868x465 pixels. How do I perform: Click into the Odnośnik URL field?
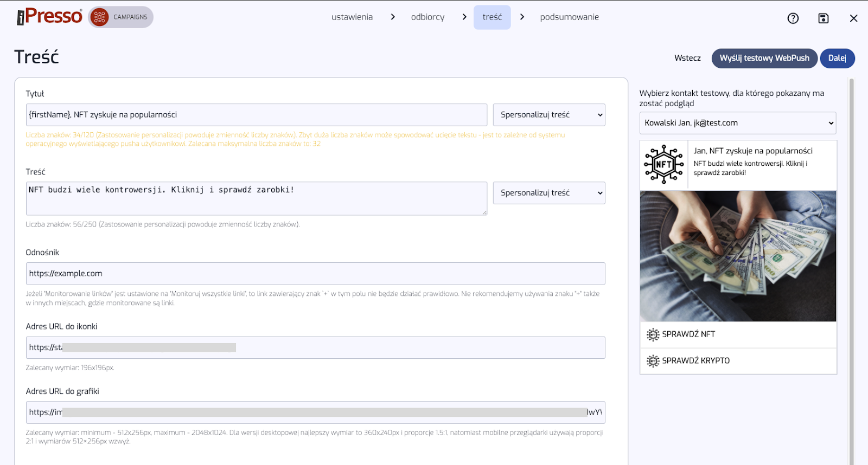point(315,274)
